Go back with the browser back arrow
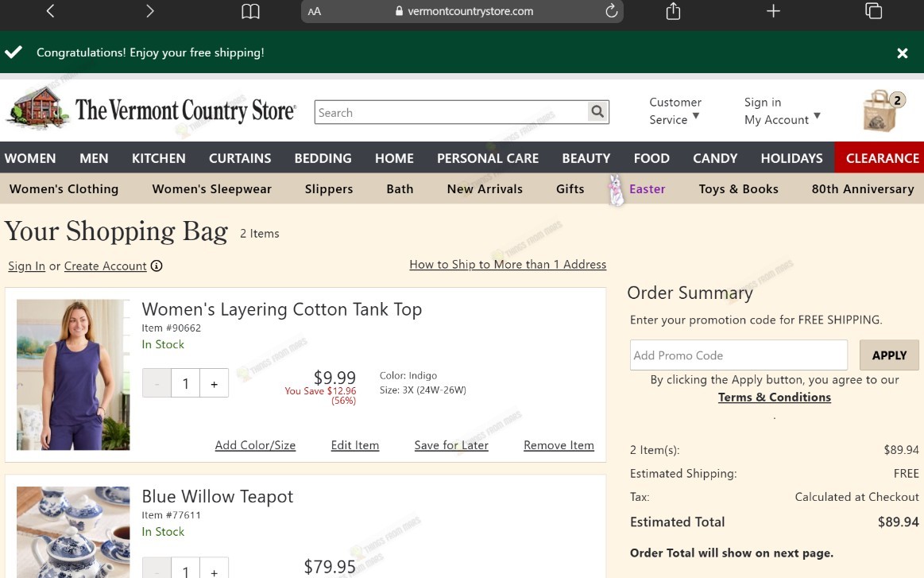 tap(50, 10)
